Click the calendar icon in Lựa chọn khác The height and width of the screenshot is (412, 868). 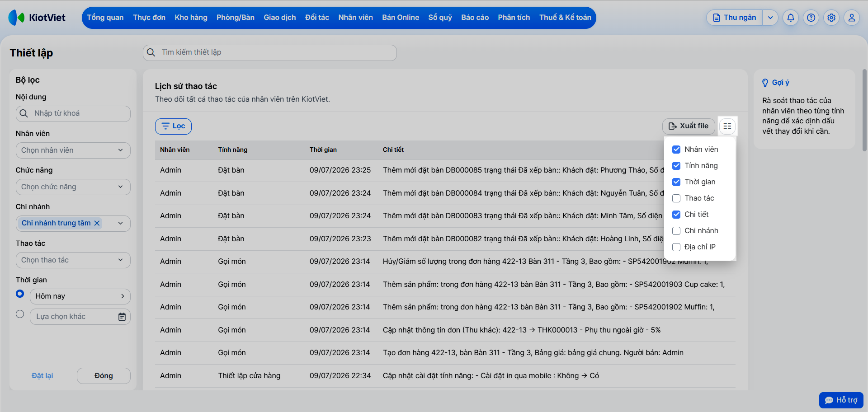point(122,317)
